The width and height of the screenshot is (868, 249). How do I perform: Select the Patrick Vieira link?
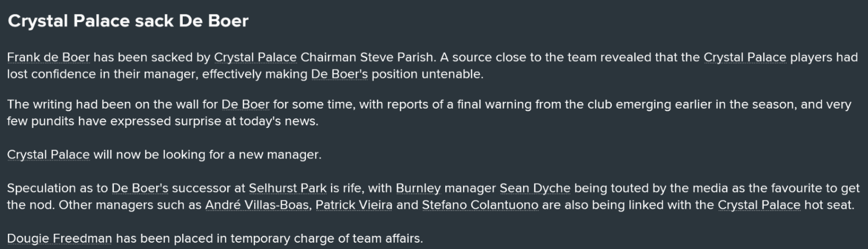[354, 205]
